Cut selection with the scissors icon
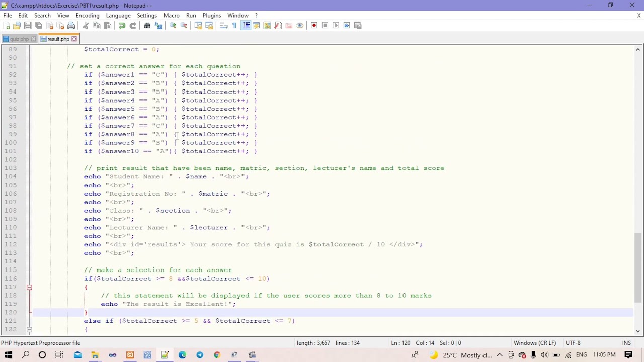The height and width of the screenshot is (362, 644). [x=86, y=26]
